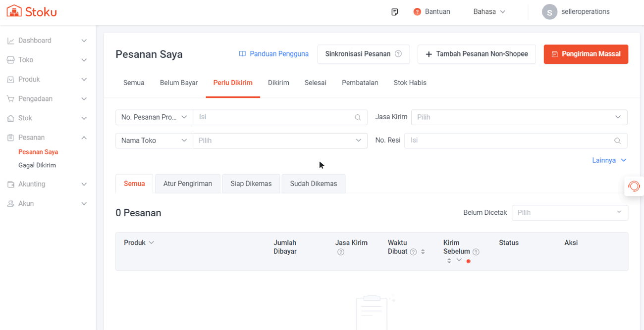Click help icon beside Sinkronisasi Pesanan

point(398,54)
